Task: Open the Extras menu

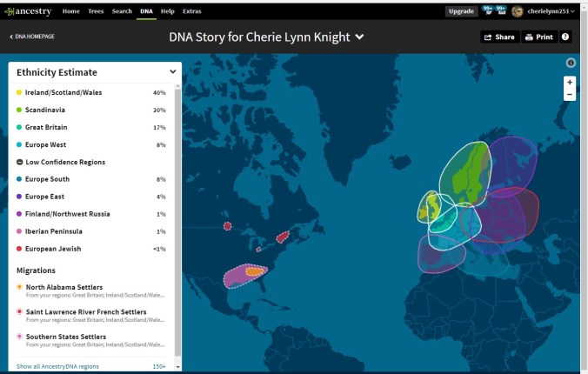Action: tap(192, 11)
